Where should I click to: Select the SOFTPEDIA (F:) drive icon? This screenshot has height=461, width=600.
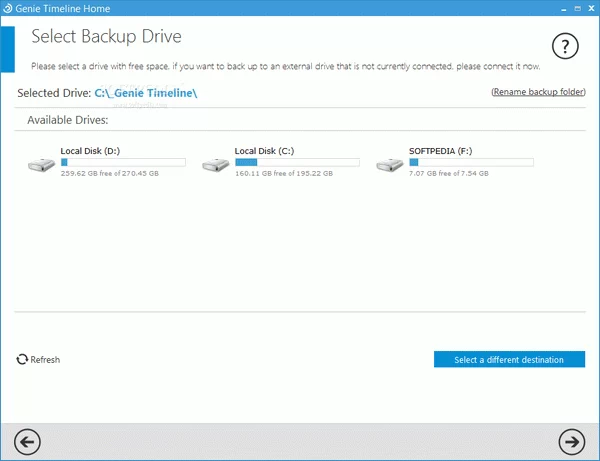coord(390,165)
